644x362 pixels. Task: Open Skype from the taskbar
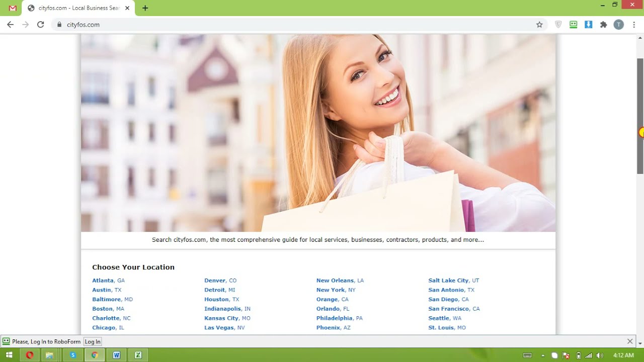click(x=73, y=355)
